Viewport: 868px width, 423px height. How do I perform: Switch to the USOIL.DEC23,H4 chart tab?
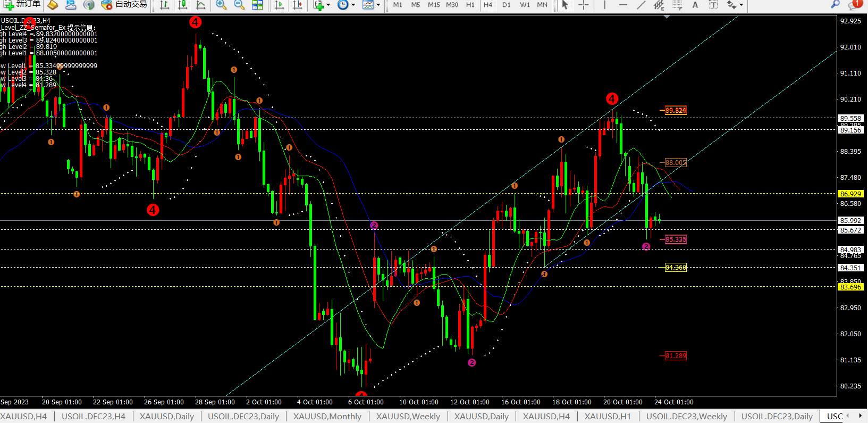[x=94, y=417]
